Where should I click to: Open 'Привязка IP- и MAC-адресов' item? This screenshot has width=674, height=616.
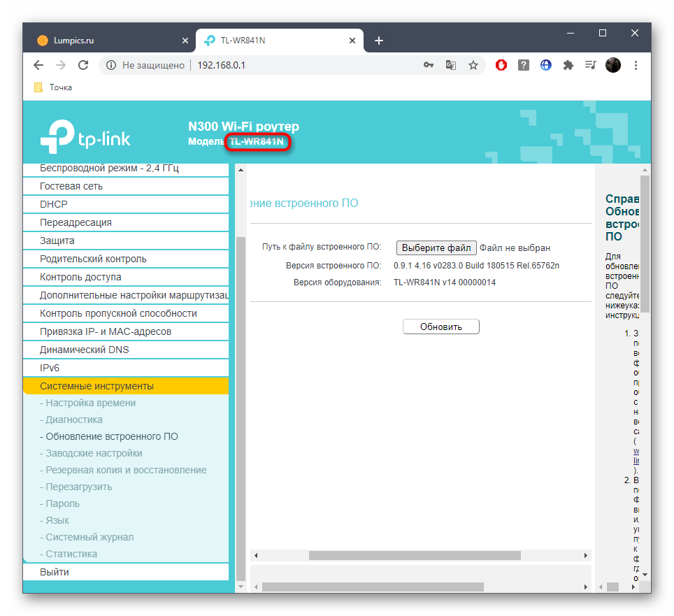(x=126, y=331)
